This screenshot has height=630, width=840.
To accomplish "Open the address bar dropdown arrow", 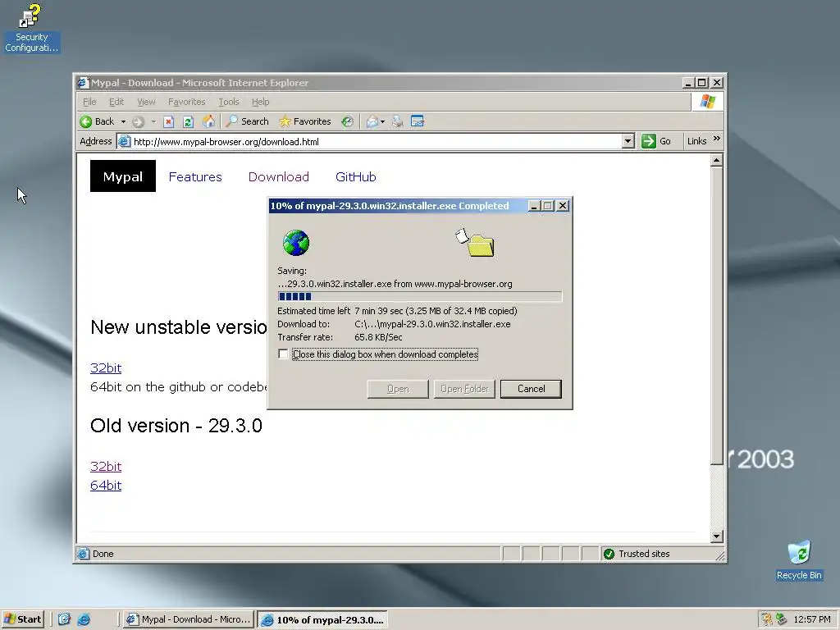I will [628, 141].
